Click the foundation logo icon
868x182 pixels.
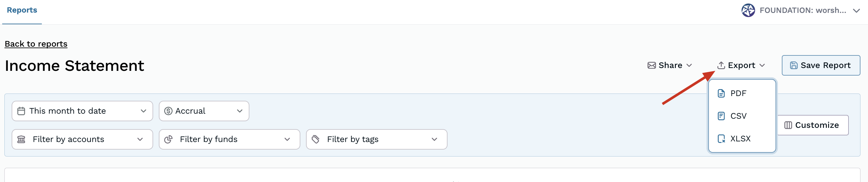[x=748, y=10]
